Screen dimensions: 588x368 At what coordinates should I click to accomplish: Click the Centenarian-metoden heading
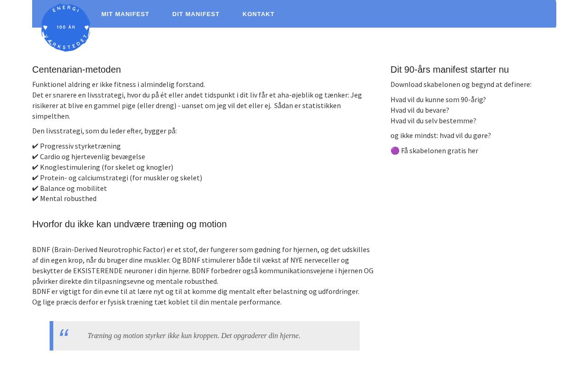click(x=76, y=69)
